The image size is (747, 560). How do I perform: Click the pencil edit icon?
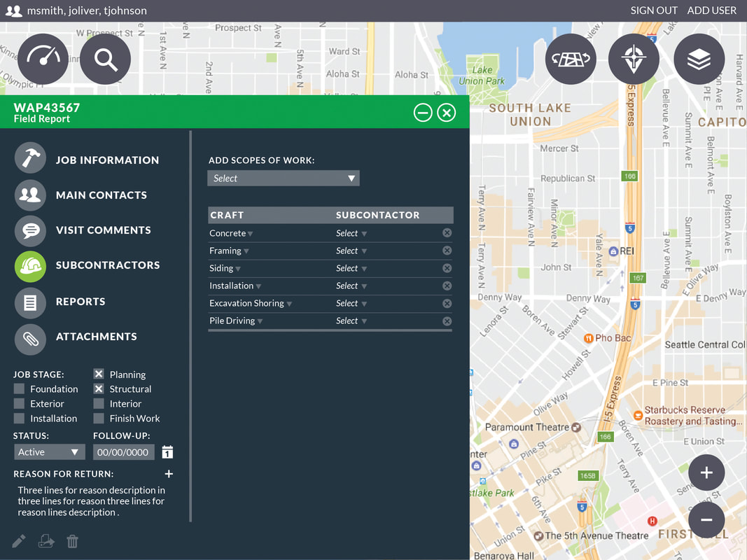[19, 541]
